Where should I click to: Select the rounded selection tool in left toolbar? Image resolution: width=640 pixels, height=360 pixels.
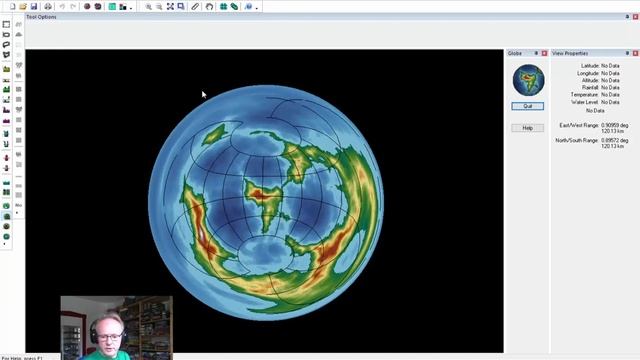[x=6, y=35]
